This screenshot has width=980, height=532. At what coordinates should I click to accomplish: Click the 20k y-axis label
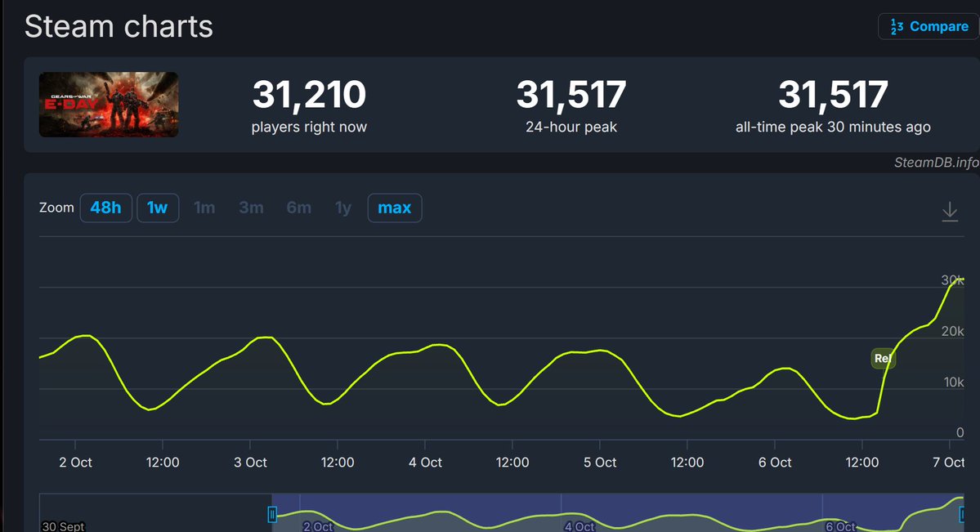tap(952, 331)
